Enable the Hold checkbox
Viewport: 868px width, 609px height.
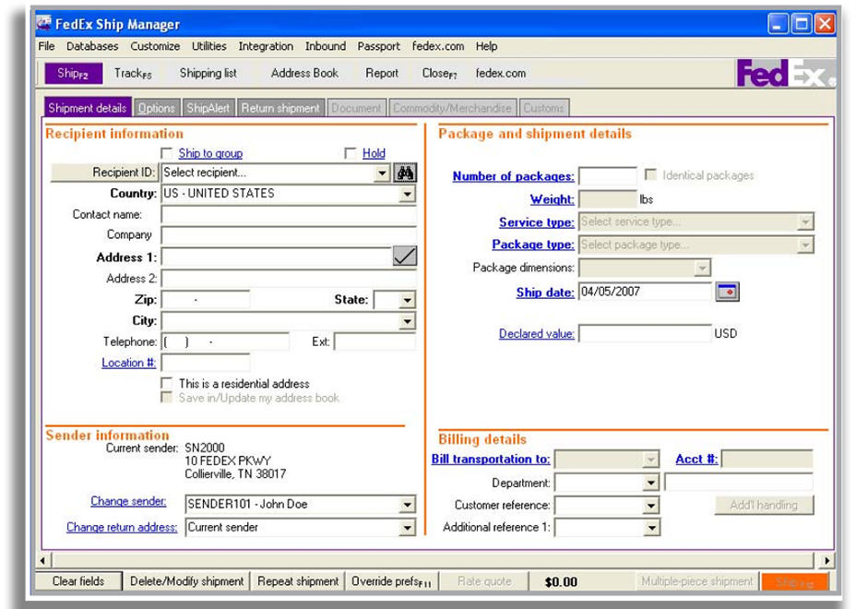[x=350, y=153]
